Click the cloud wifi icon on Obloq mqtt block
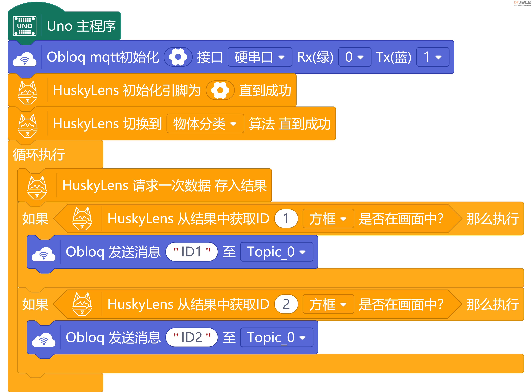Viewport: 532px width, 392px height. [x=25, y=59]
